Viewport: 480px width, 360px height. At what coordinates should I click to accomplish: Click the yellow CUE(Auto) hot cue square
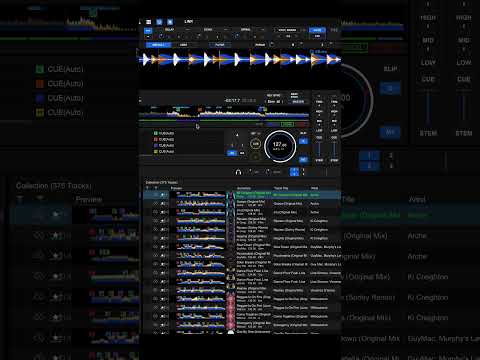coord(155,151)
